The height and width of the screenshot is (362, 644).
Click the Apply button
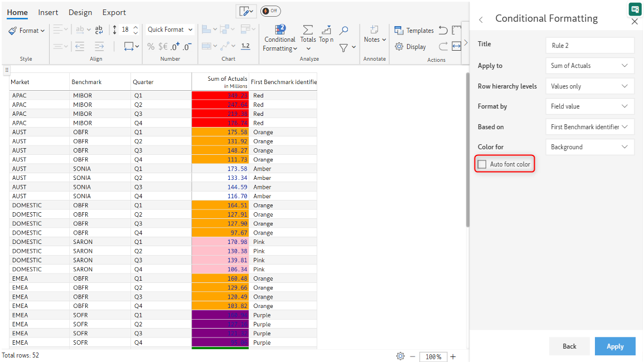[615, 346]
